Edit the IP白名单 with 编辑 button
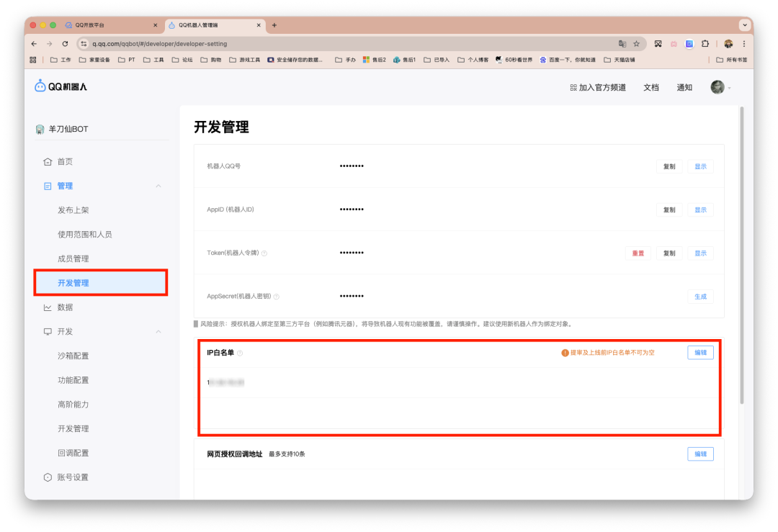Screen dimensions: 778x532 [699, 352]
